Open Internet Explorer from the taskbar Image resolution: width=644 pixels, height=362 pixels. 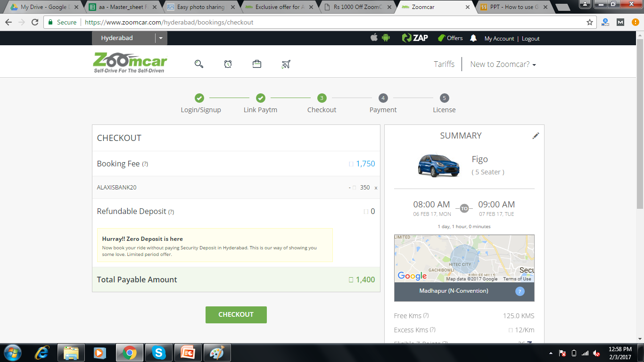tap(42, 353)
